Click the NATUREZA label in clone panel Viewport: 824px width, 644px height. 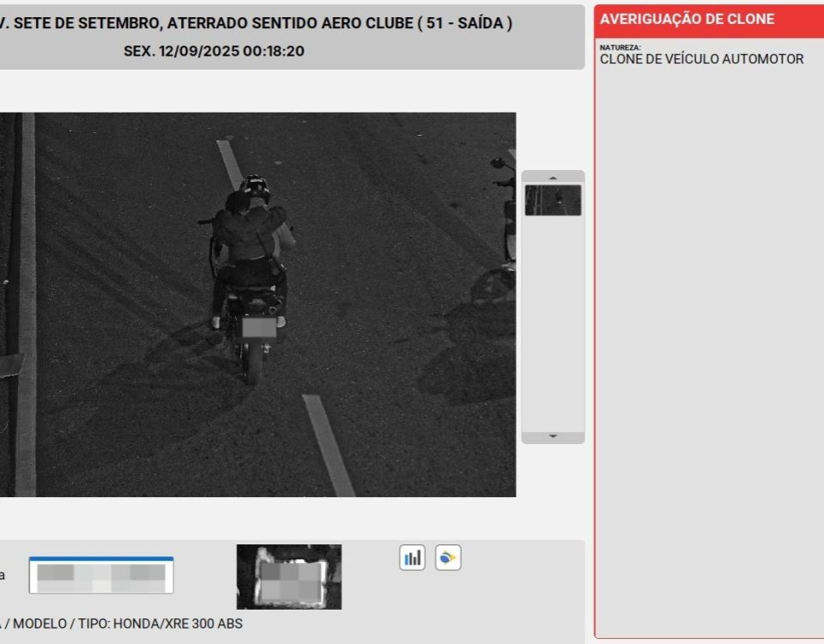click(620, 47)
